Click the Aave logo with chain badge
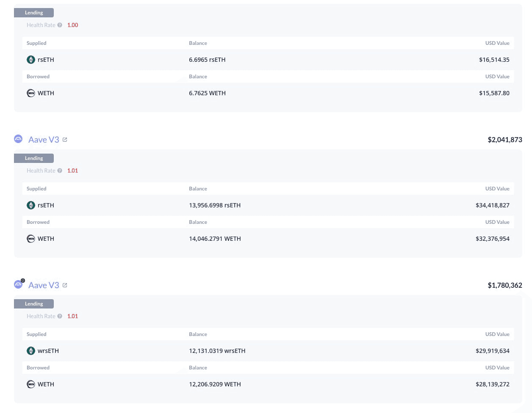This screenshot has width=532, height=413. pos(19,284)
